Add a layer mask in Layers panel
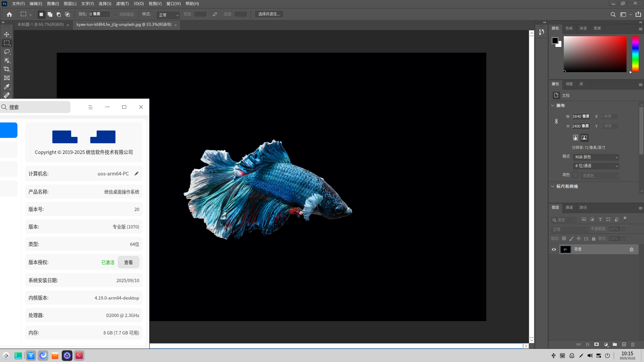Screen dimensions: 644x362 (x=596, y=345)
